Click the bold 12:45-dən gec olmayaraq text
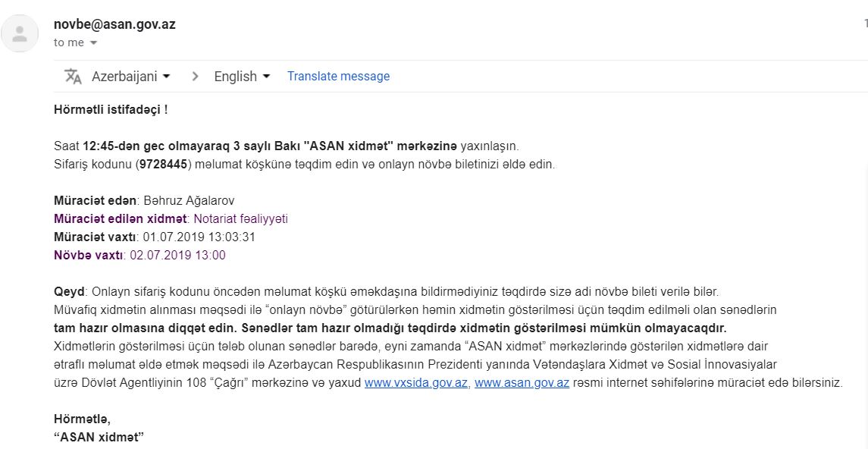Screen dimensions: 868x449 tap(145, 146)
